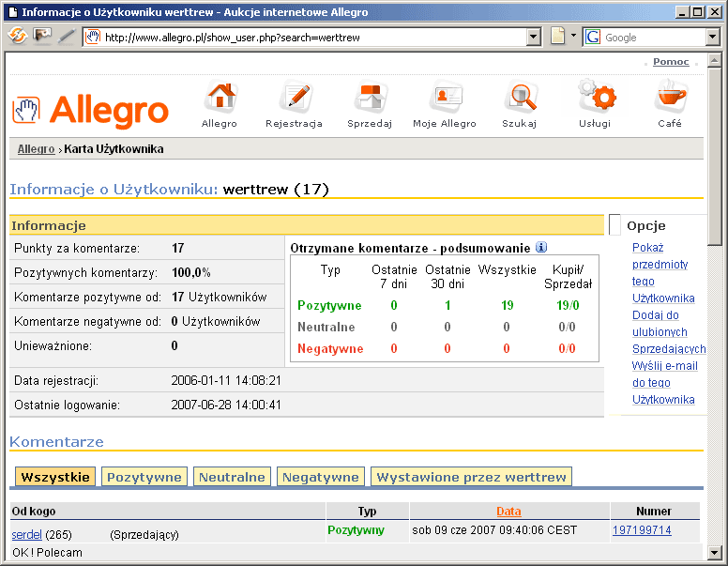Click the red Negatywne row label
This screenshot has width=728, height=566.
(330, 348)
